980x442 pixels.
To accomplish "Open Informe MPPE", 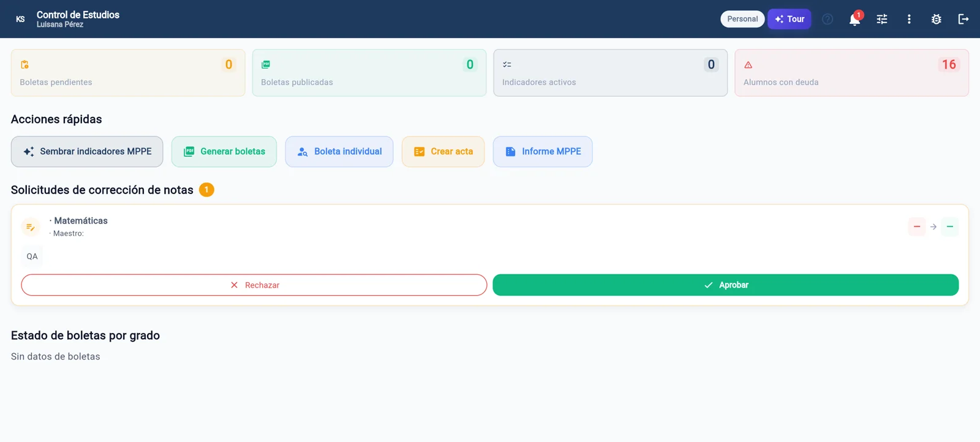I will point(543,151).
